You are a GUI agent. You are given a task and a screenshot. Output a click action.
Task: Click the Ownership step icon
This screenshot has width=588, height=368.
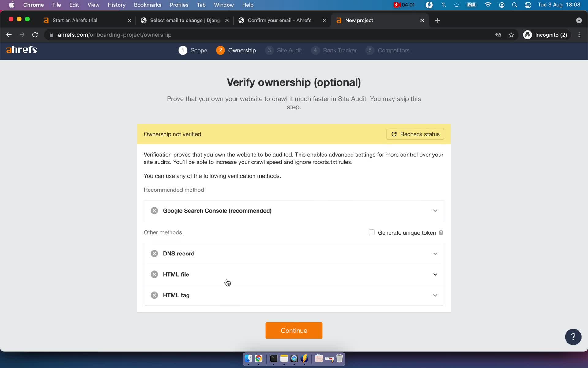pyautogui.click(x=220, y=50)
